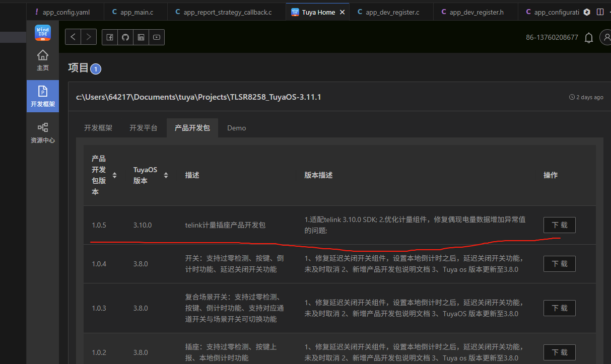
Task: Click version cell 1.0.5
Action: pyautogui.click(x=99, y=225)
